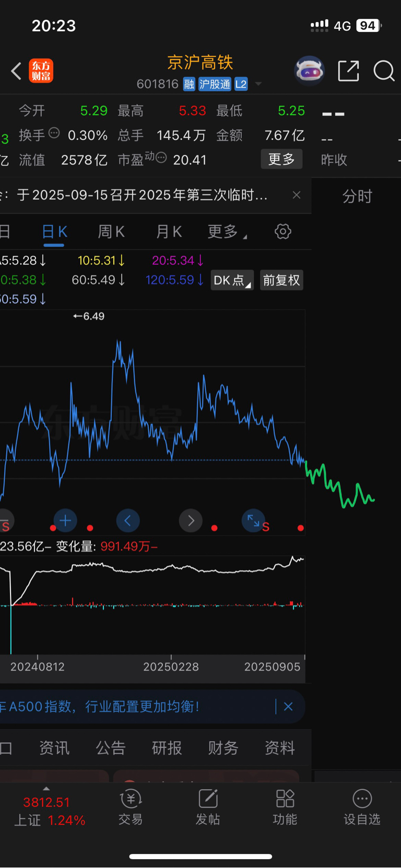Expand the stock title dropdown arrow
Image resolution: width=401 pixels, height=868 pixels.
pos(258,84)
